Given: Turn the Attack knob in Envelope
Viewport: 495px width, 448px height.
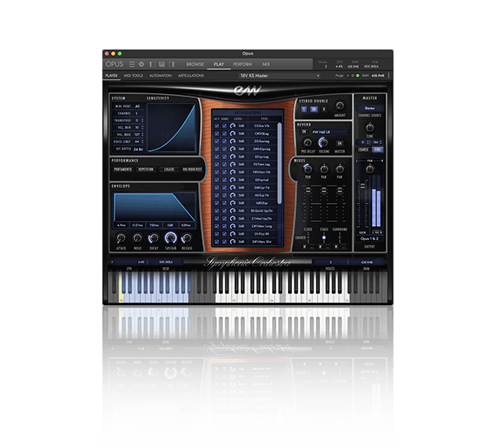Looking at the screenshot, I should [121, 237].
